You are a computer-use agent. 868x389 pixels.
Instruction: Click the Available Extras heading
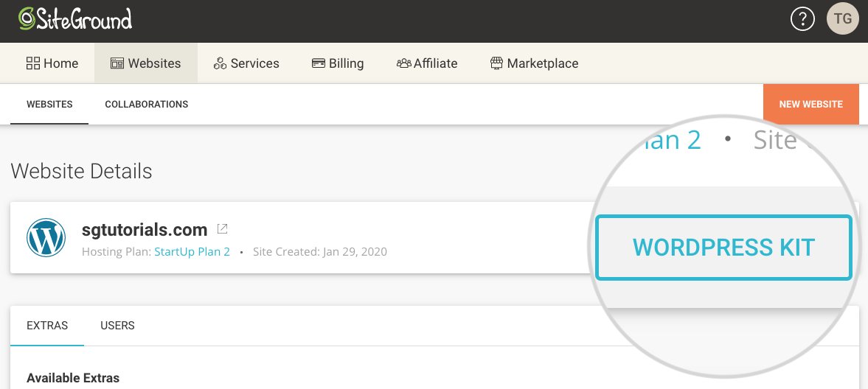73,379
